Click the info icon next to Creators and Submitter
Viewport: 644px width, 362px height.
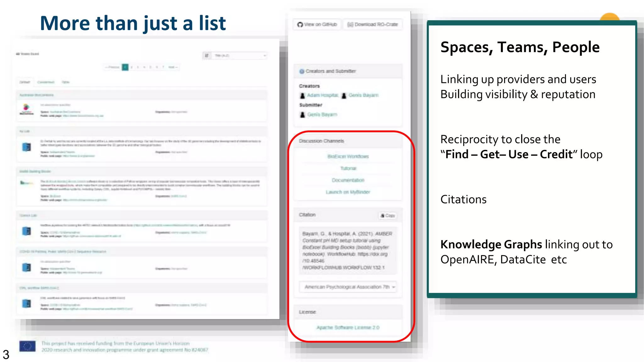click(x=302, y=71)
